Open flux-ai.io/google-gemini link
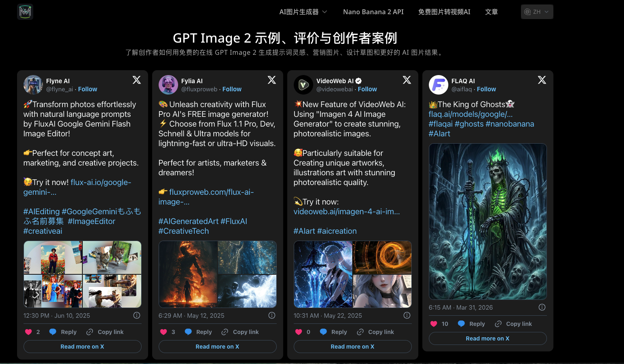624x364 pixels. coord(77,187)
